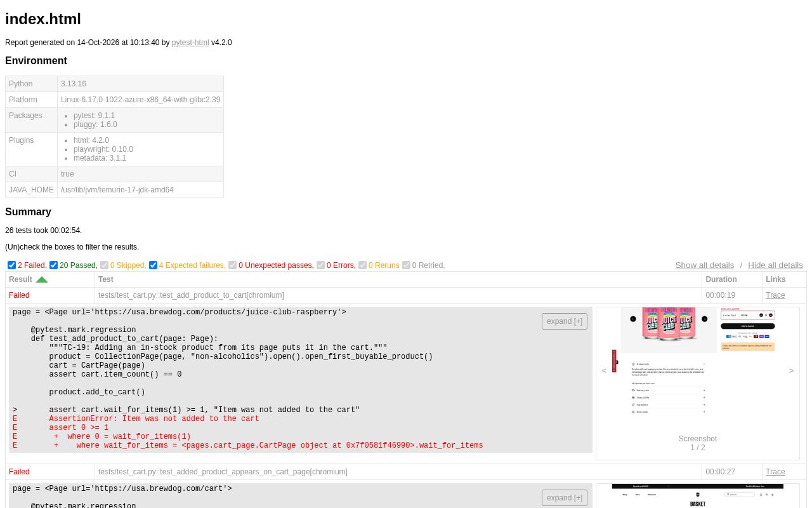Uncheck the 20 Passed filter checkbox
The width and height of the screenshot is (812, 508).
[53, 265]
